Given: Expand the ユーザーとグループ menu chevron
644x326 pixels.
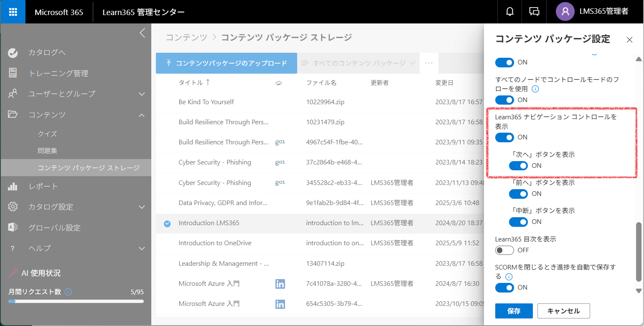Looking at the screenshot, I should (142, 94).
